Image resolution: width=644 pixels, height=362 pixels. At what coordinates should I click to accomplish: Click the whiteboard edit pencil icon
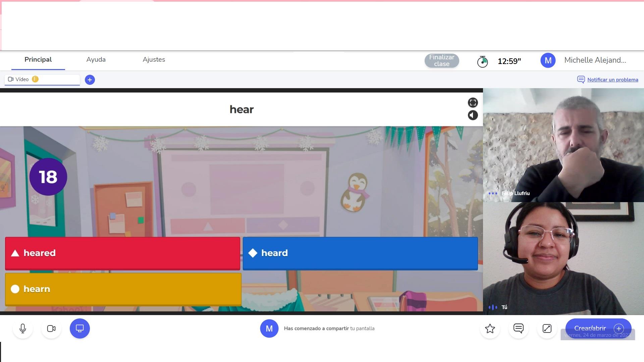click(x=547, y=328)
